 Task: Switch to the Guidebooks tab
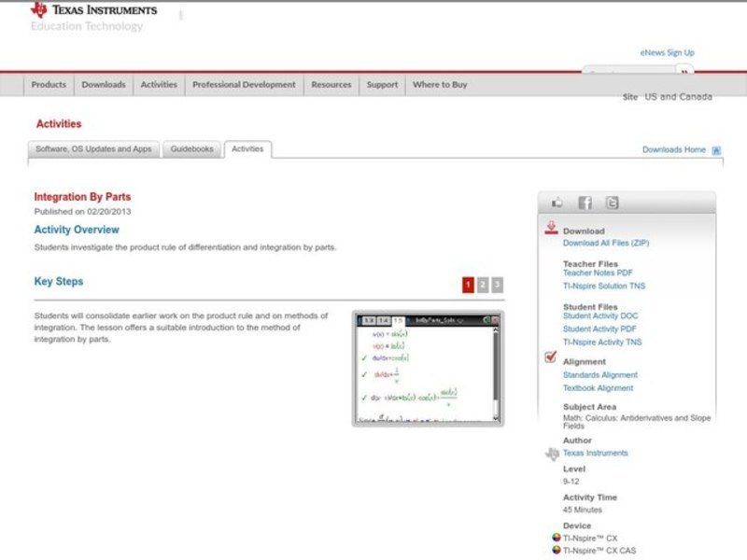click(x=191, y=149)
